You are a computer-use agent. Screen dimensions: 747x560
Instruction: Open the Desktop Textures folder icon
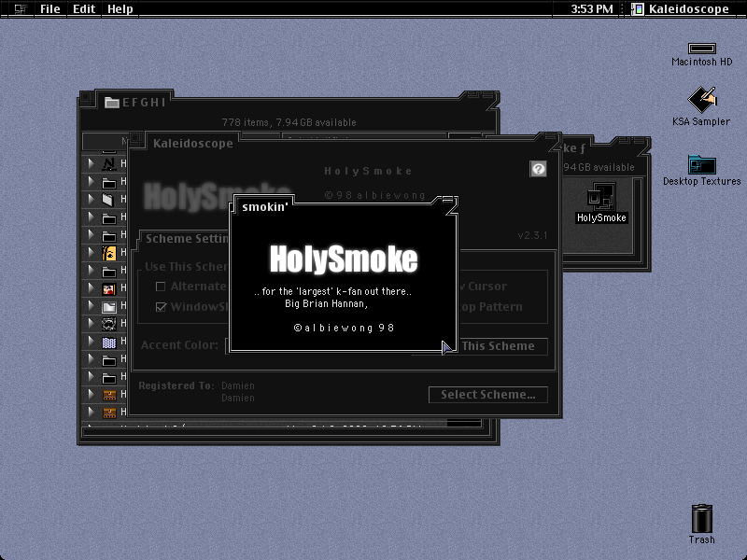pos(702,165)
